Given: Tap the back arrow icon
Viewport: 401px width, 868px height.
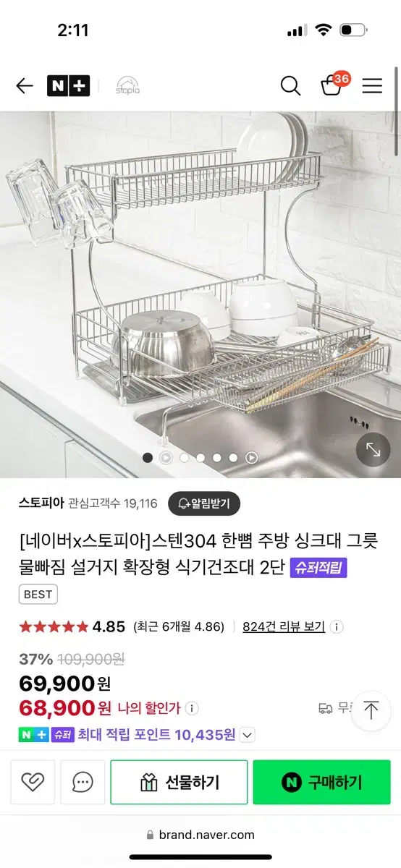Looking at the screenshot, I should (x=25, y=86).
